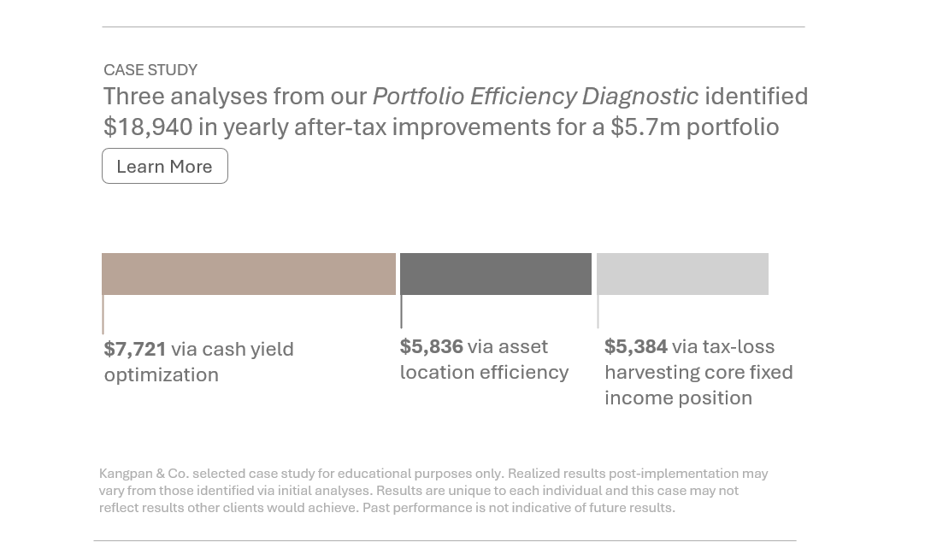937x560 pixels.
Task: Click the 'Past performance is not indicative' sentence
Action: [518, 507]
